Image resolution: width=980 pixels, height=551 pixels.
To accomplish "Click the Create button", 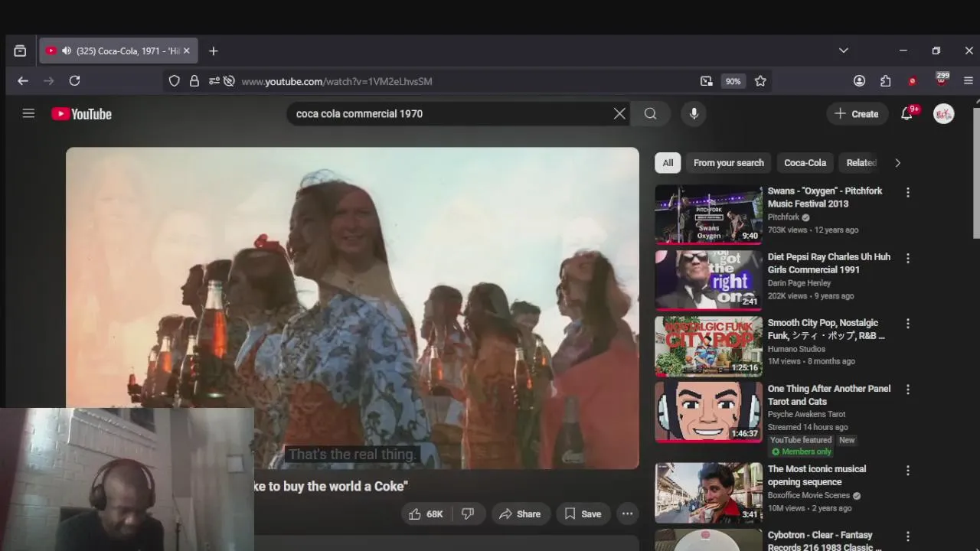I will pyautogui.click(x=857, y=113).
